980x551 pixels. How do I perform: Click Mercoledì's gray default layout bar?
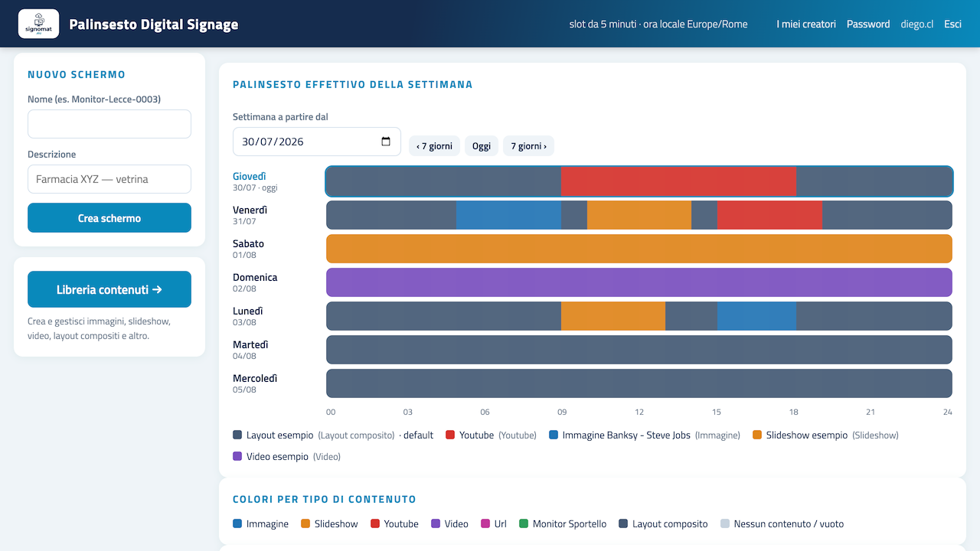click(x=639, y=383)
